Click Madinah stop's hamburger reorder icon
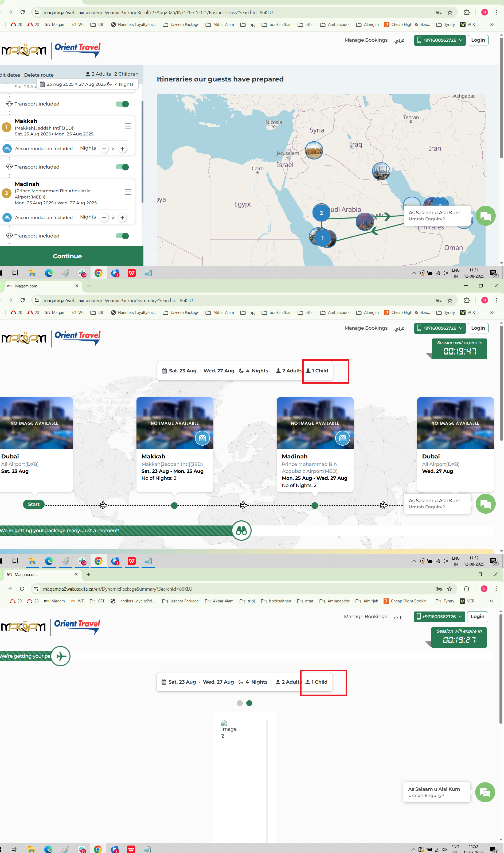 tap(128, 192)
